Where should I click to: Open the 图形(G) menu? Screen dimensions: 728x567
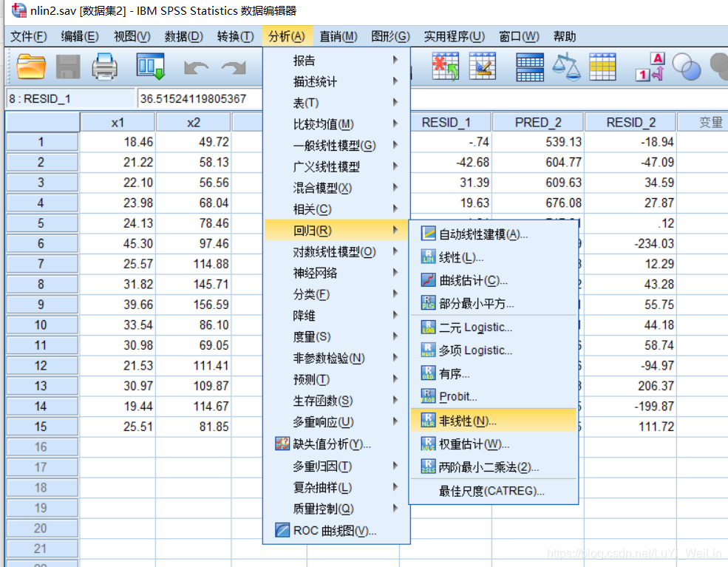[x=390, y=36]
